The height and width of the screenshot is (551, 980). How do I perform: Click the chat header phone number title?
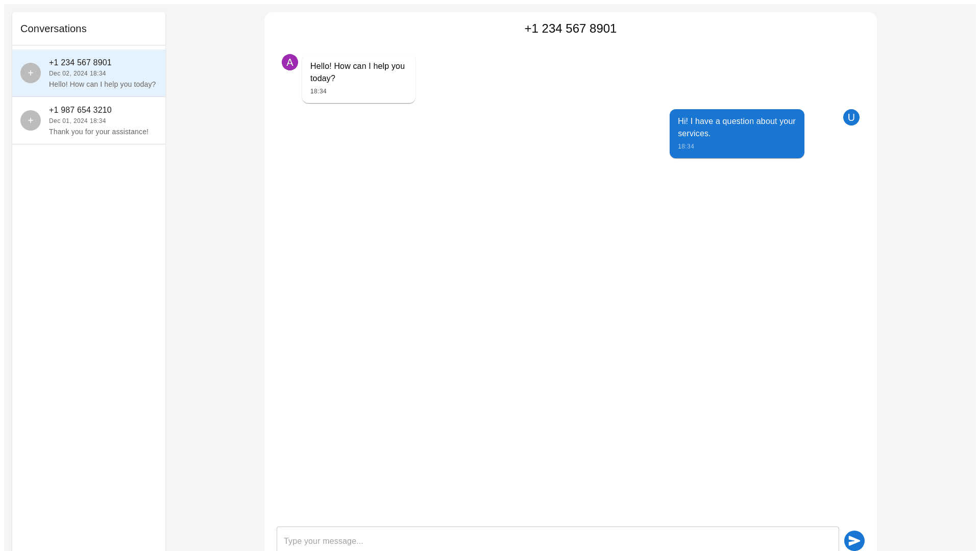click(x=570, y=29)
